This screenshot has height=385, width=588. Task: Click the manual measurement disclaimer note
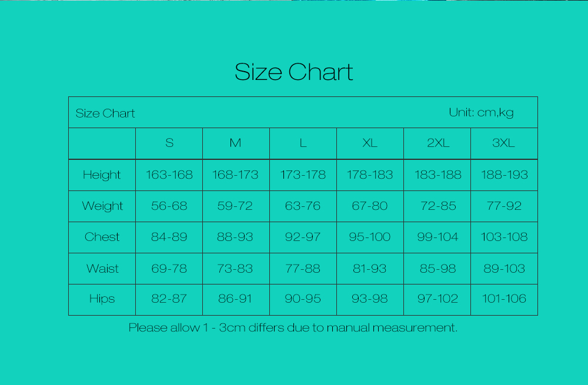point(293,327)
